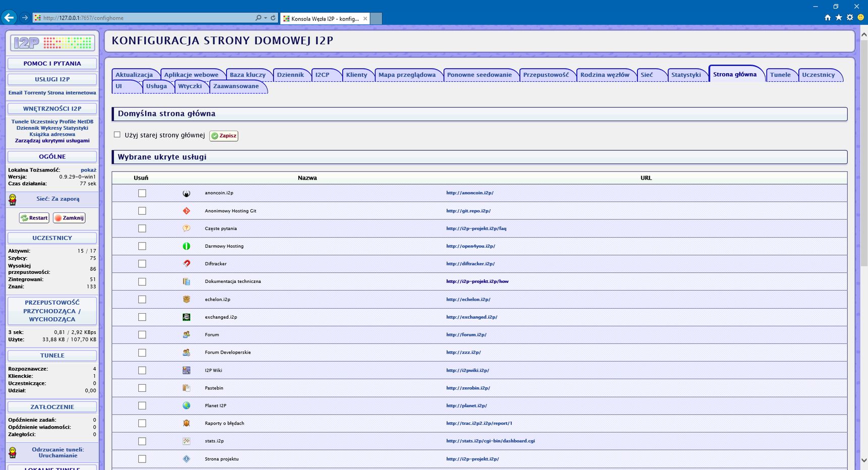This screenshot has width=868, height=470.
Task: Click the Odrzucanie tuneli: Uruchamianie status
Action: 58,452
